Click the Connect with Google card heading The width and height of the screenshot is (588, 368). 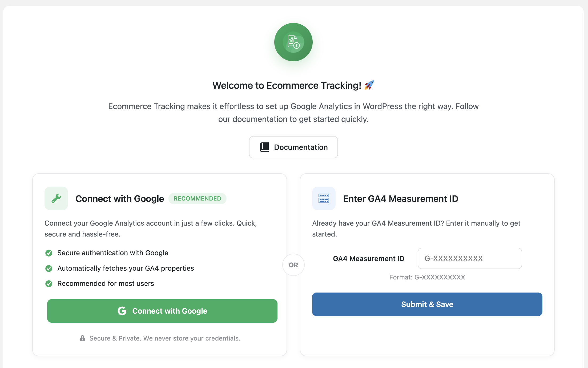coord(120,199)
